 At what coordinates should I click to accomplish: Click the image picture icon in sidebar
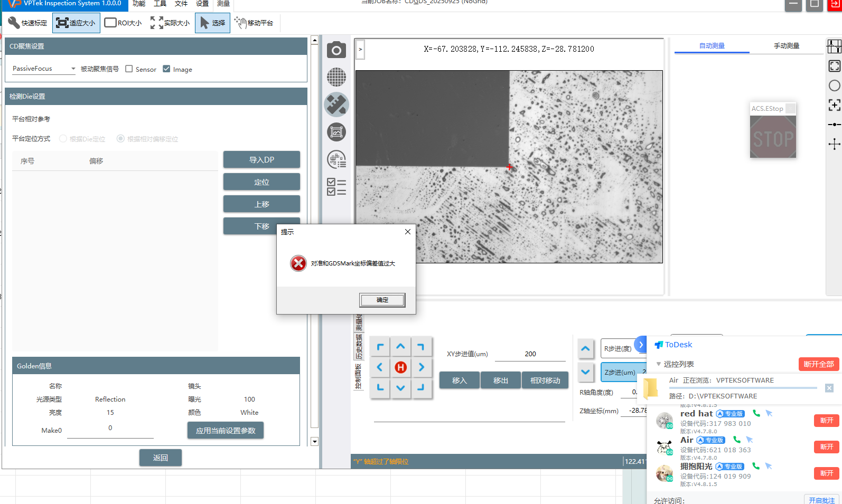point(336,132)
